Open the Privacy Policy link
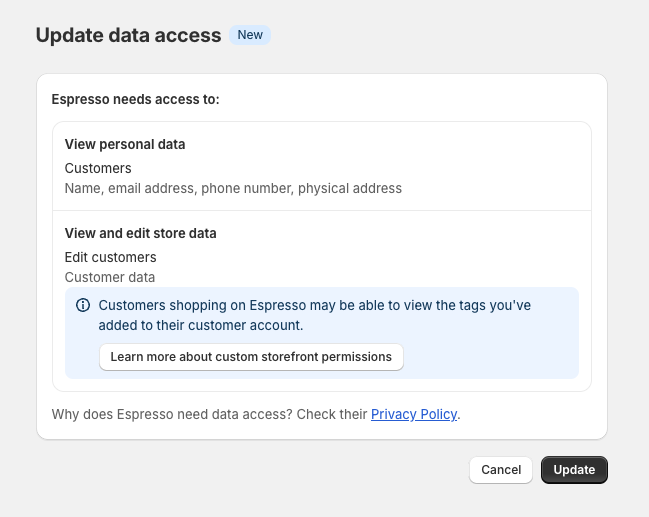 pos(413,414)
